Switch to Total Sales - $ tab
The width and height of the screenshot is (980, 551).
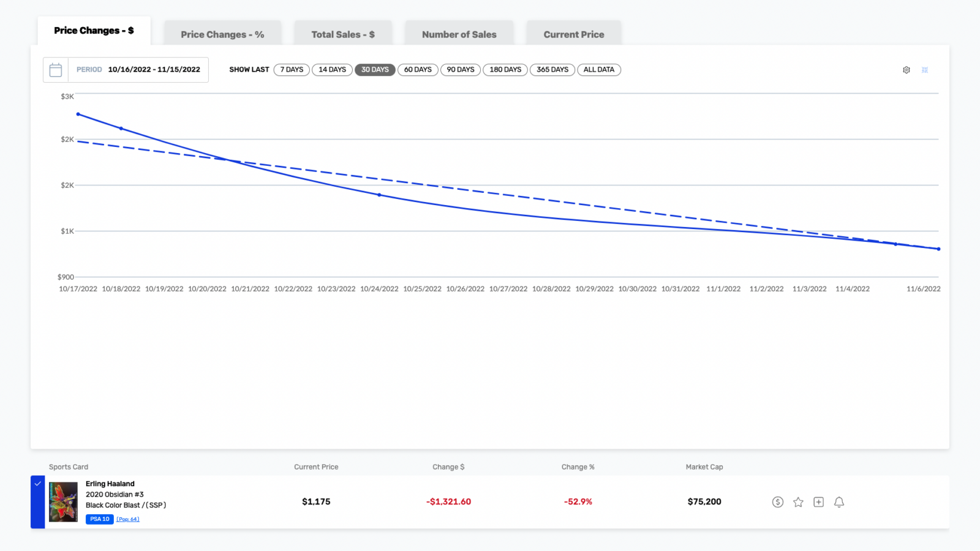point(342,34)
